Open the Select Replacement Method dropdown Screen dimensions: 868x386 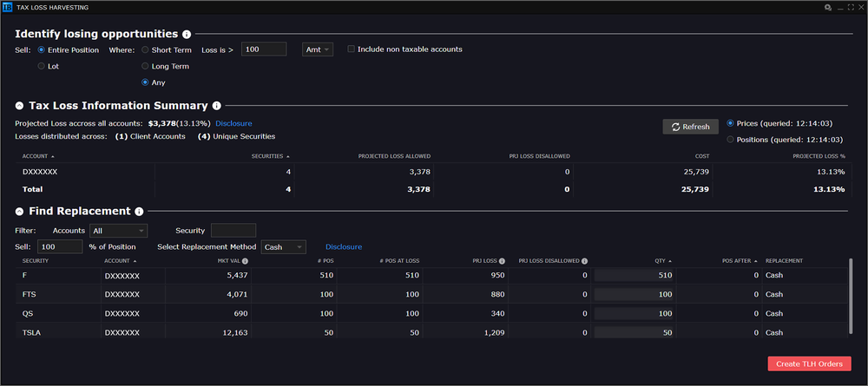click(x=284, y=247)
